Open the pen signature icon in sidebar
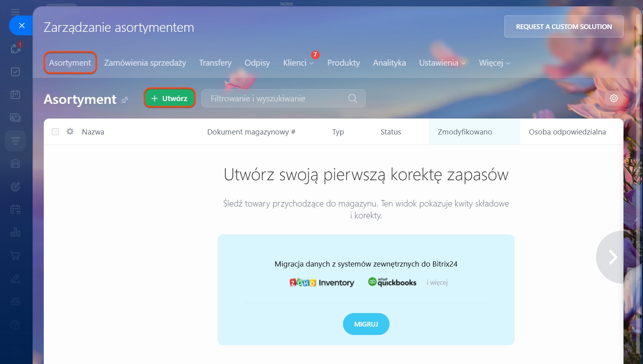This screenshot has height=364, width=643. pyautogui.click(x=15, y=278)
